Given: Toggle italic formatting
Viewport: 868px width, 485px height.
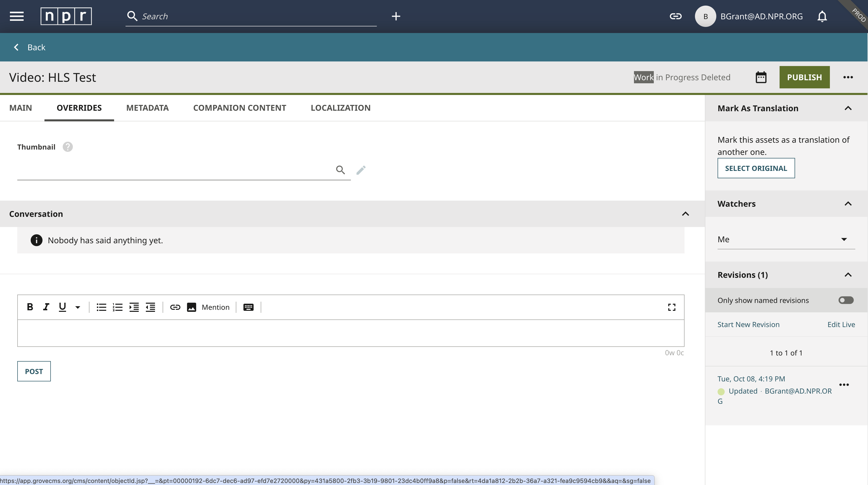Looking at the screenshot, I should click(x=46, y=307).
